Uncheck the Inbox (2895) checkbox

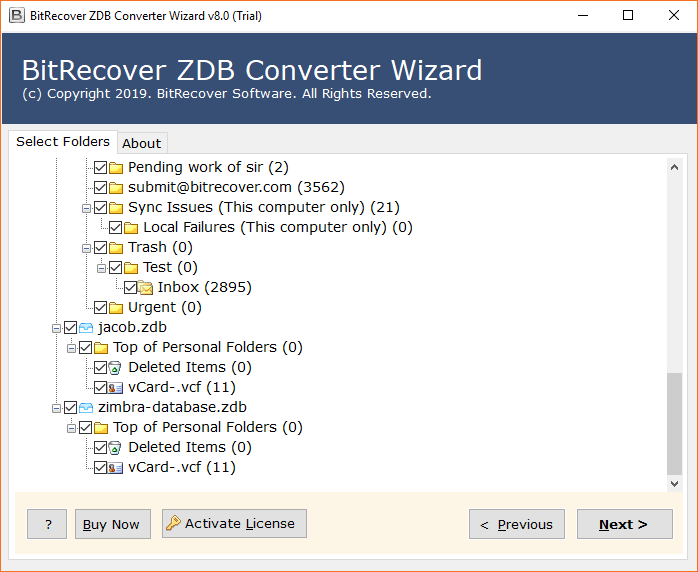click(x=130, y=288)
